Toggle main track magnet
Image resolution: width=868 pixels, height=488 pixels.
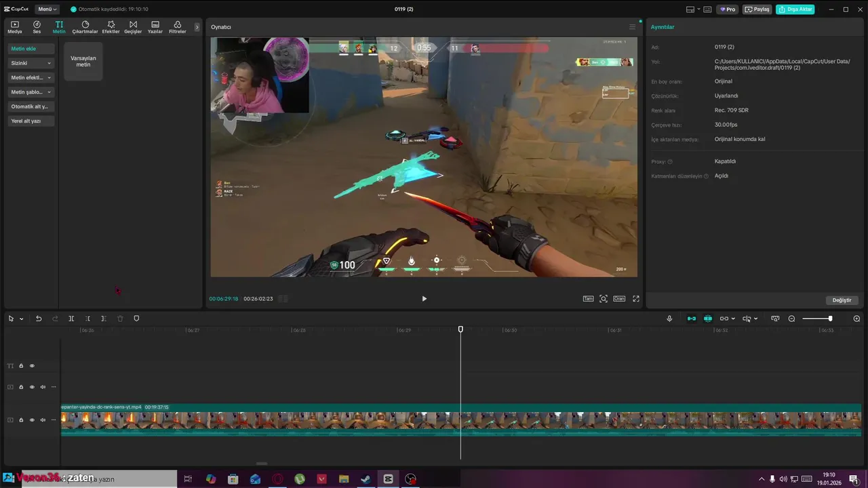pos(692,319)
